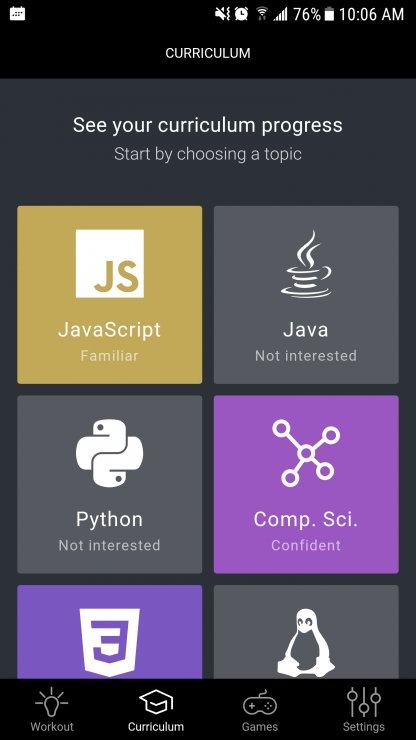Tap the Games controller icon
Viewport: 416px width, 740px height.
pyautogui.click(x=260, y=703)
